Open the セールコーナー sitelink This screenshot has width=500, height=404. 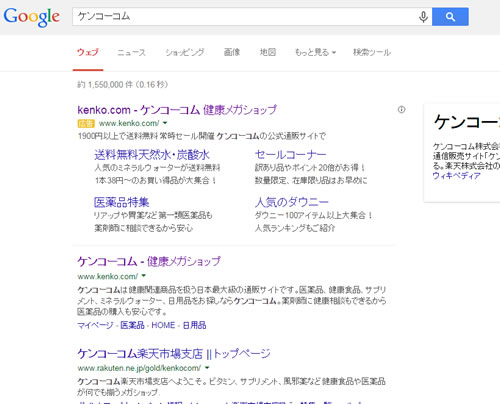pyautogui.click(x=291, y=155)
